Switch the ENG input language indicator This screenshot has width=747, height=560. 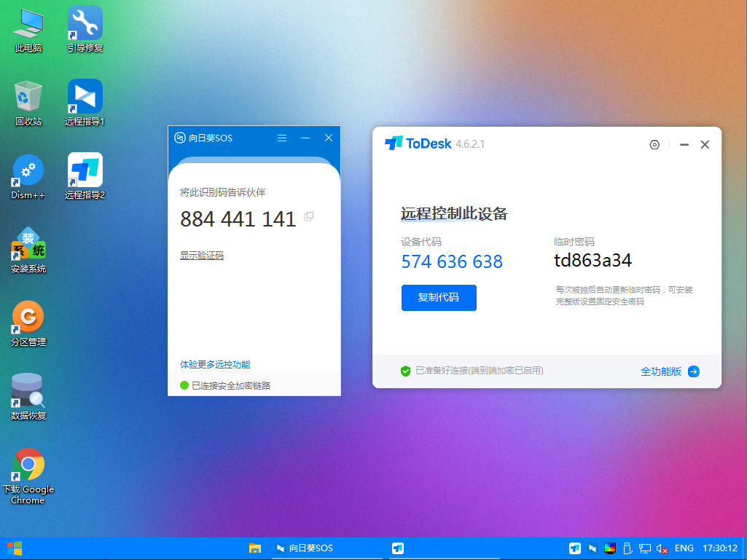pos(684,548)
